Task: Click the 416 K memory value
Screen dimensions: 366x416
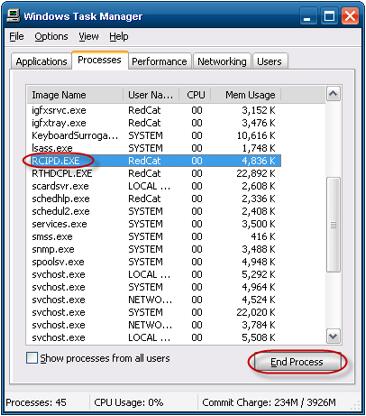Action: tap(263, 237)
